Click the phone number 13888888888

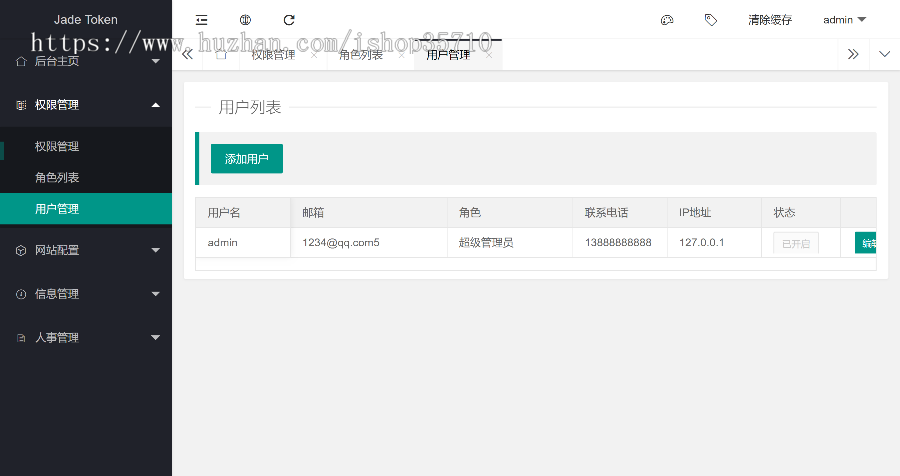point(618,242)
